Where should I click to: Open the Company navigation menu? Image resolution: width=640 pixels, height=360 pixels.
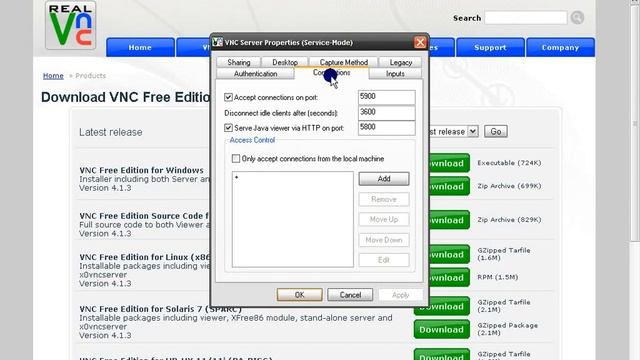point(560,47)
